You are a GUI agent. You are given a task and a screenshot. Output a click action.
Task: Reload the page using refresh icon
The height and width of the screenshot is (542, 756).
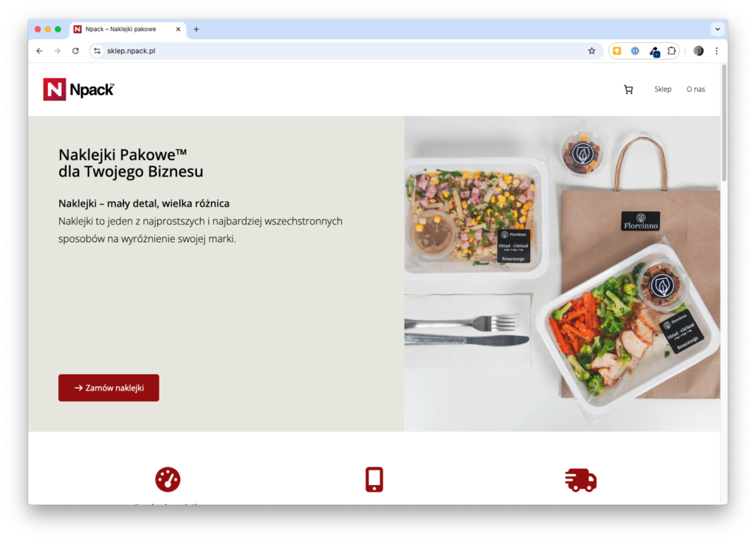pyautogui.click(x=76, y=51)
